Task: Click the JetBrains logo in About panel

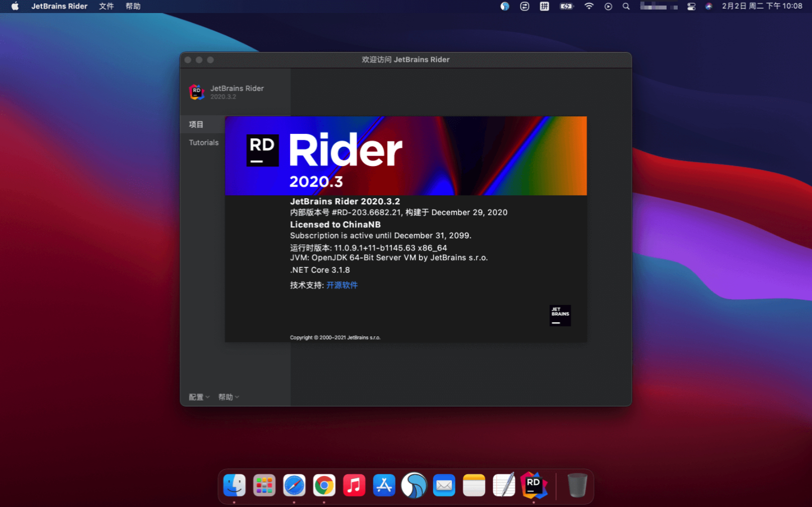Action: pos(559,315)
